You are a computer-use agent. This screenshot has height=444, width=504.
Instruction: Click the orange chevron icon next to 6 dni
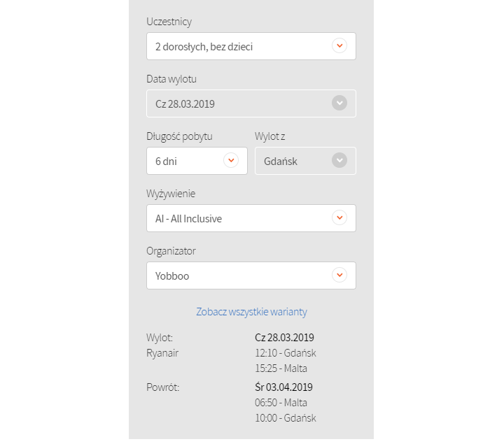click(x=230, y=160)
